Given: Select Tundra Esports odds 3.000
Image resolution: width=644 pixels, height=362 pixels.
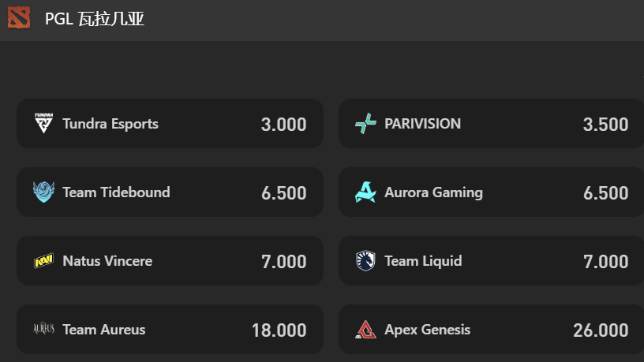Looking at the screenshot, I should pyautogui.click(x=283, y=125).
